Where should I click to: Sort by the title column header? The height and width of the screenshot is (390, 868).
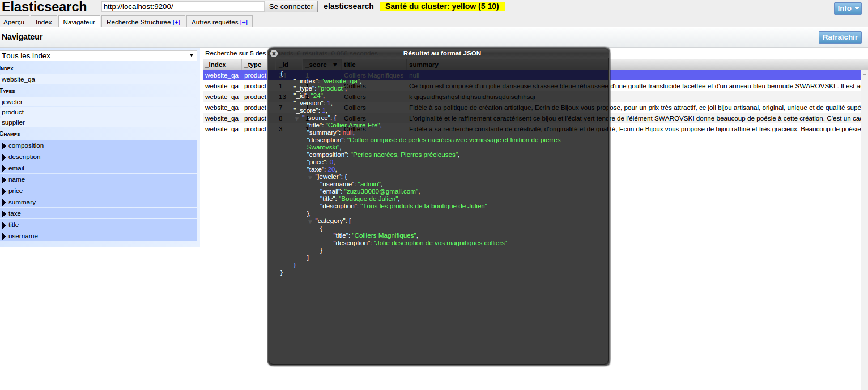pos(374,65)
